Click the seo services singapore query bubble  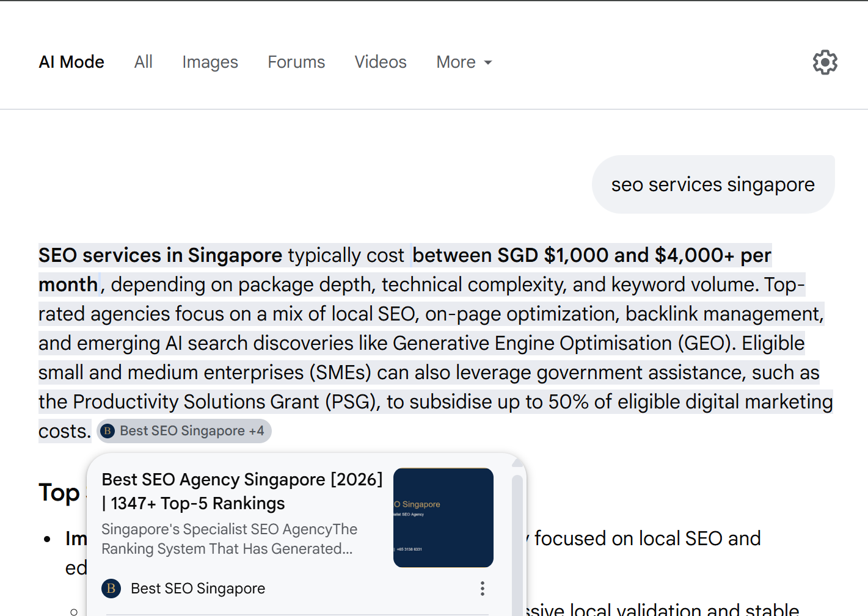[713, 184]
